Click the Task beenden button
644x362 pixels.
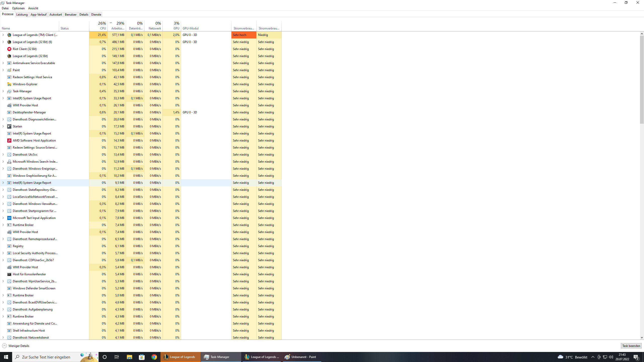point(631,346)
